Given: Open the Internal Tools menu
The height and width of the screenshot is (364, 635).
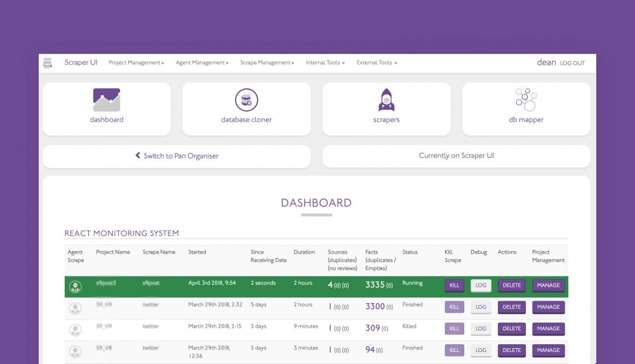Looking at the screenshot, I should coord(325,63).
